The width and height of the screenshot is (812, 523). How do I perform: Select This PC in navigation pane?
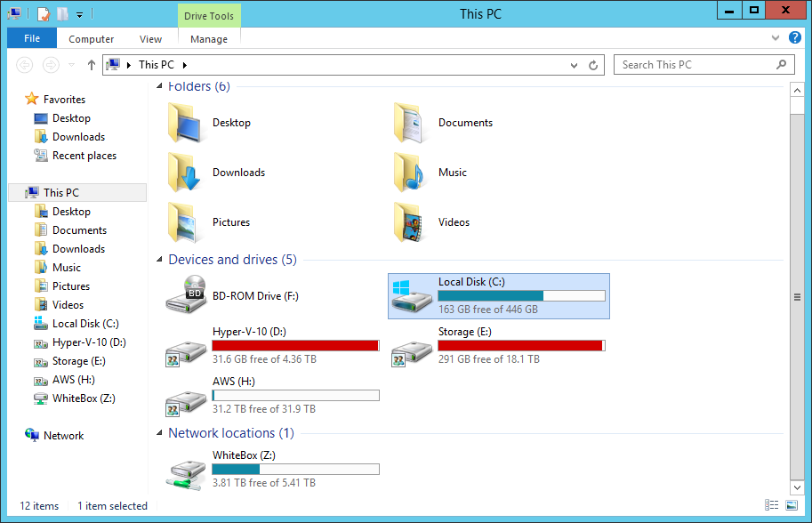(77, 193)
